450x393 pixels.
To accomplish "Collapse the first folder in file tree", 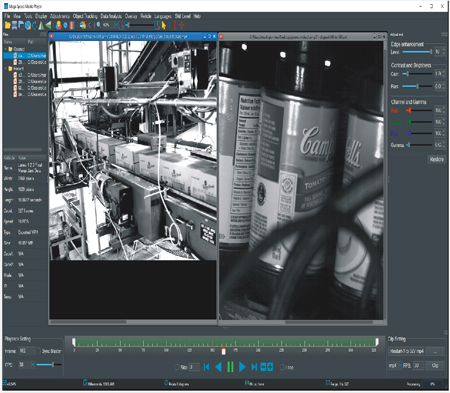I will [x=6, y=49].
